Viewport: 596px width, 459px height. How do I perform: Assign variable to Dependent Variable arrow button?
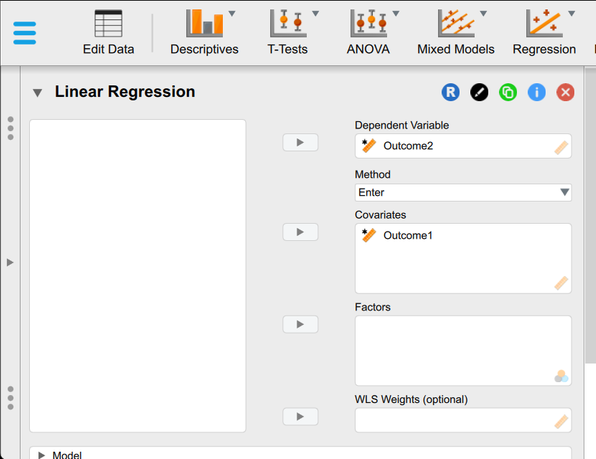(300, 142)
